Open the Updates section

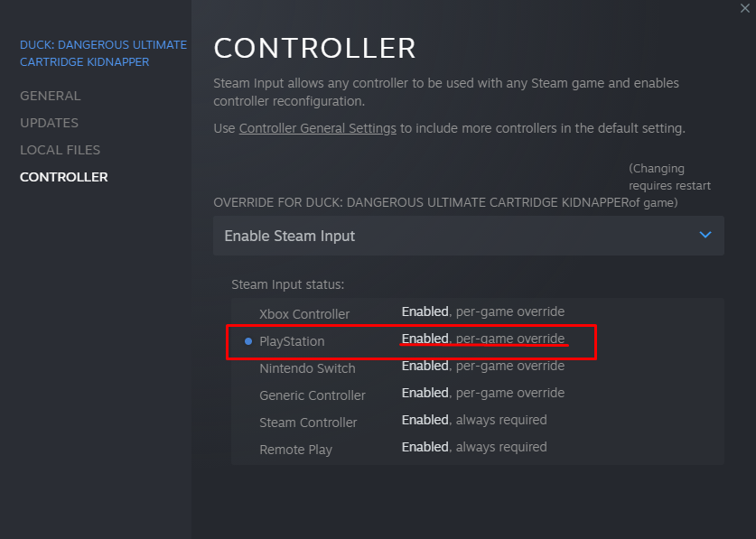point(50,123)
